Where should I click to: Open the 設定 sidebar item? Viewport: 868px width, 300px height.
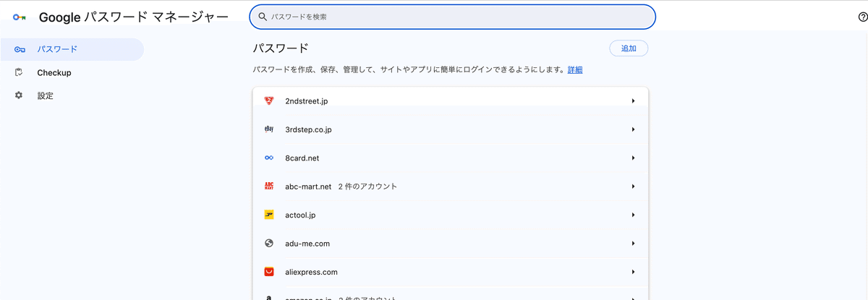point(72,95)
